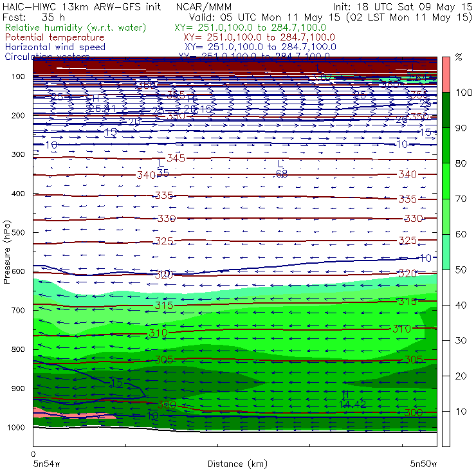Click the "200" pressure axis tick label

click(x=18, y=115)
